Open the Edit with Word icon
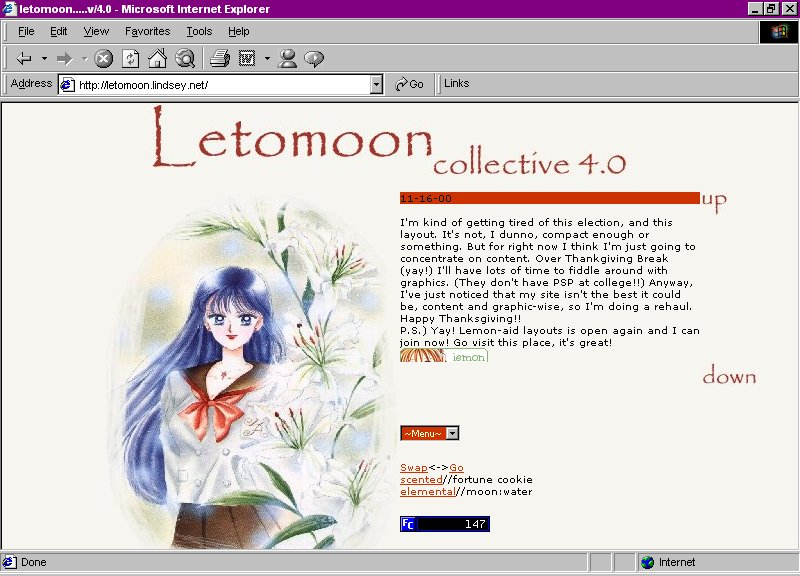The width and height of the screenshot is (800, 576). (x=247, y=59)
